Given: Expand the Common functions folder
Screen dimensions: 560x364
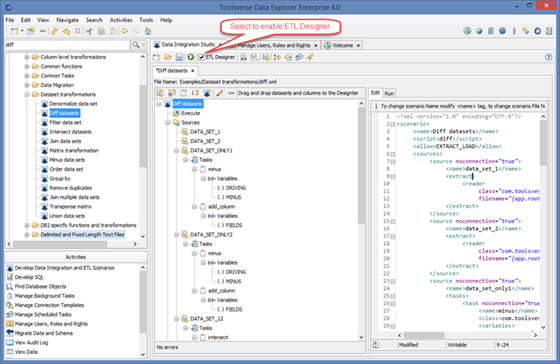Looking at the screenshot, I should (27, 66).
